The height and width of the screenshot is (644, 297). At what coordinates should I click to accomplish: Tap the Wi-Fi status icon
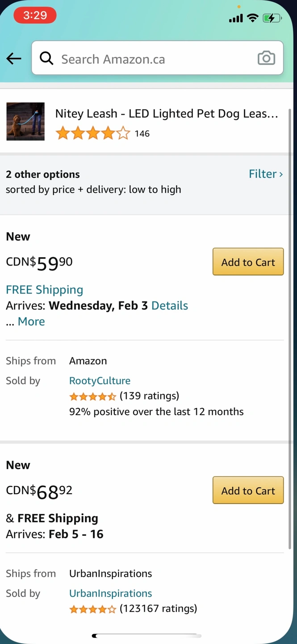(252, 18)
